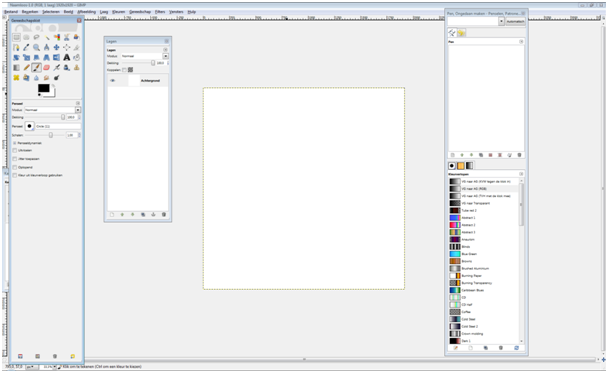
Task: Select the Rectangle Select tool
Action: tap(16, 37)
